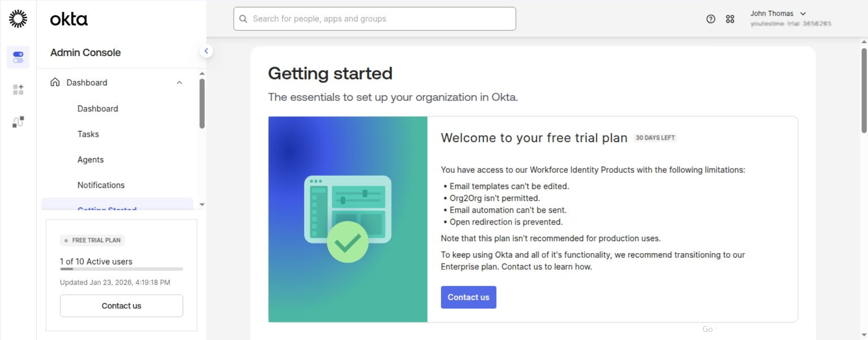Open the workflows rail icon
Image resolution: width=868 pixels, height=340 pixels.
18,122
